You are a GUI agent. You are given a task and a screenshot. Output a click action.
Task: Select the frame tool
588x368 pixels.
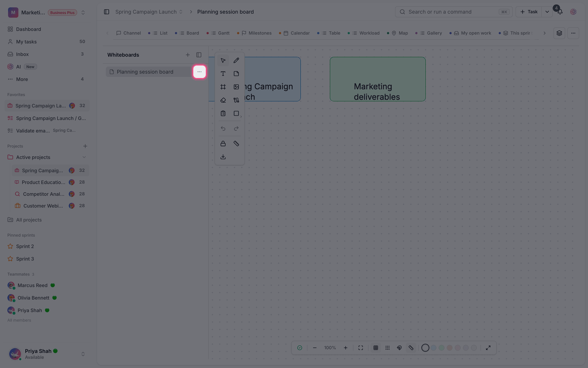pyautogui.click(x=223, y=87)
